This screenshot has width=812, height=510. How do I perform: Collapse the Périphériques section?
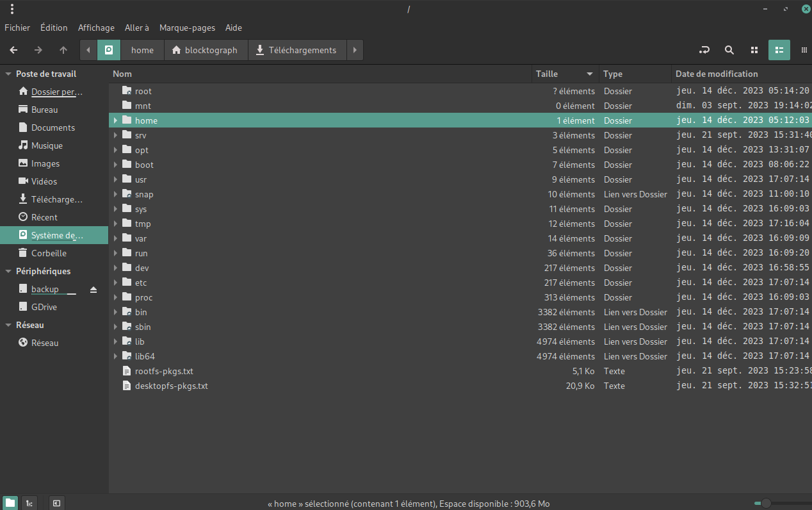(8, 271)
